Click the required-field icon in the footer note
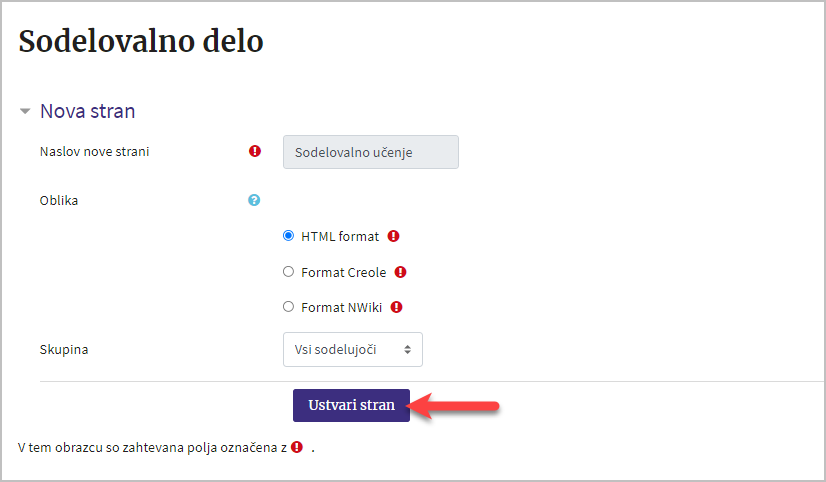 tap(297, 447)
